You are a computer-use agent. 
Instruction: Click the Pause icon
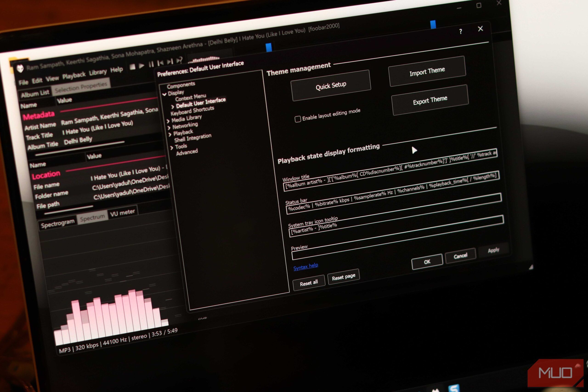coord(152,64)
